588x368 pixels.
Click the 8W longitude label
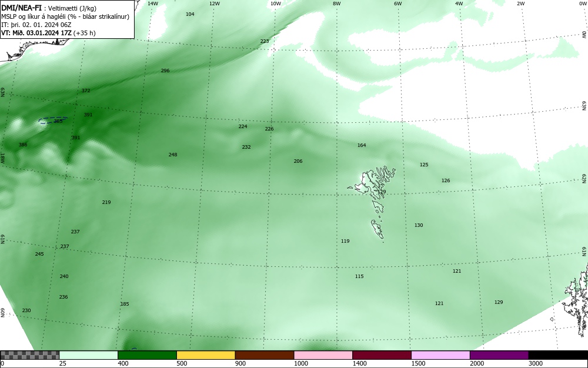337,4
